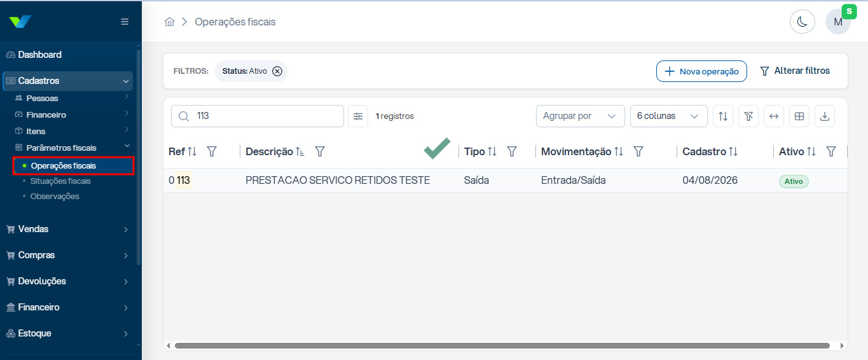Viewport: 868px width, 360px height.
Task: Collapse the Cadastros menu
Action: click(x=67, y=81)
